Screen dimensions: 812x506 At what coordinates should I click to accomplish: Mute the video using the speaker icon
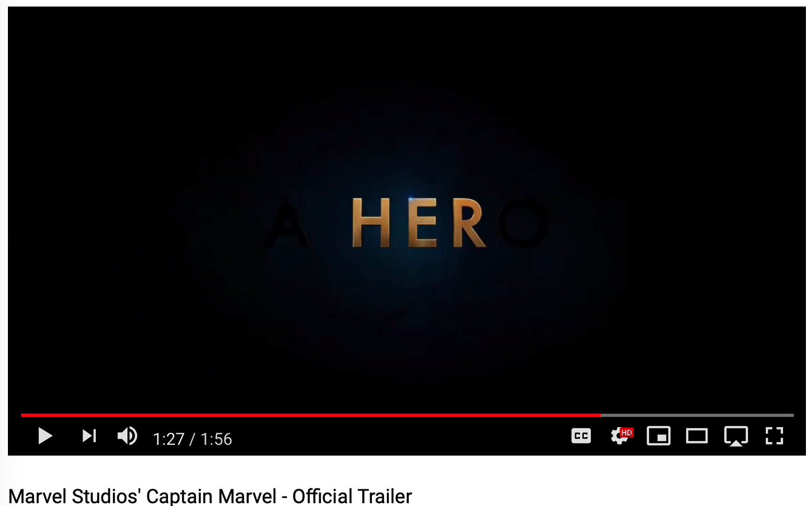point(127,436)
